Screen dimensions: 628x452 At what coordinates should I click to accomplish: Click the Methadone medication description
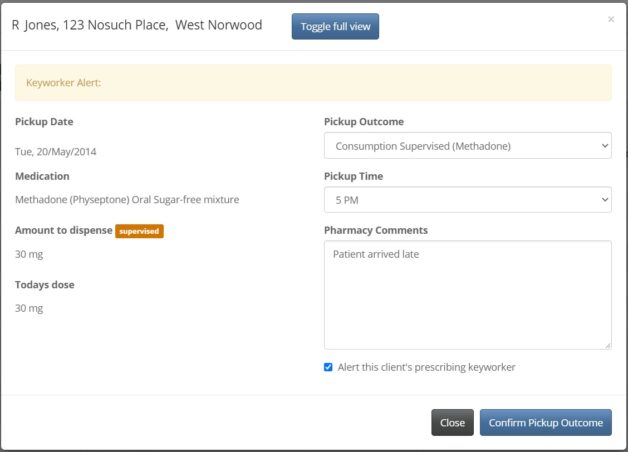coord(127,200)
